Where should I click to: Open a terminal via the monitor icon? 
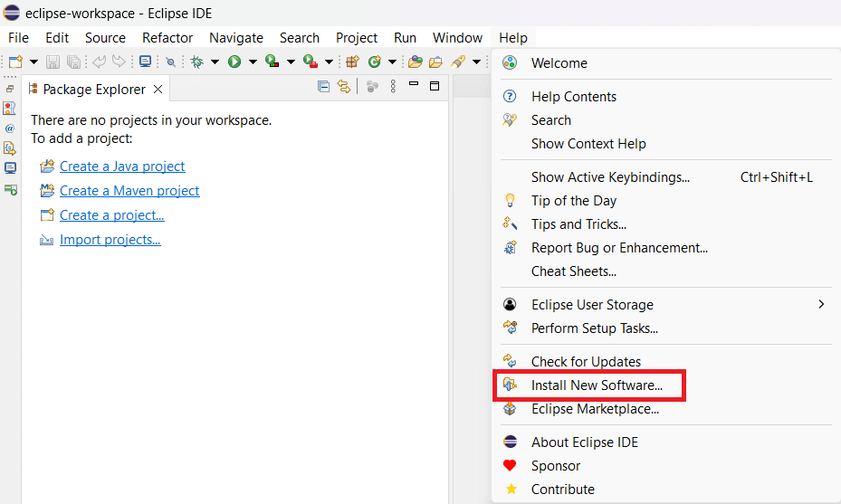pos(146,62)
